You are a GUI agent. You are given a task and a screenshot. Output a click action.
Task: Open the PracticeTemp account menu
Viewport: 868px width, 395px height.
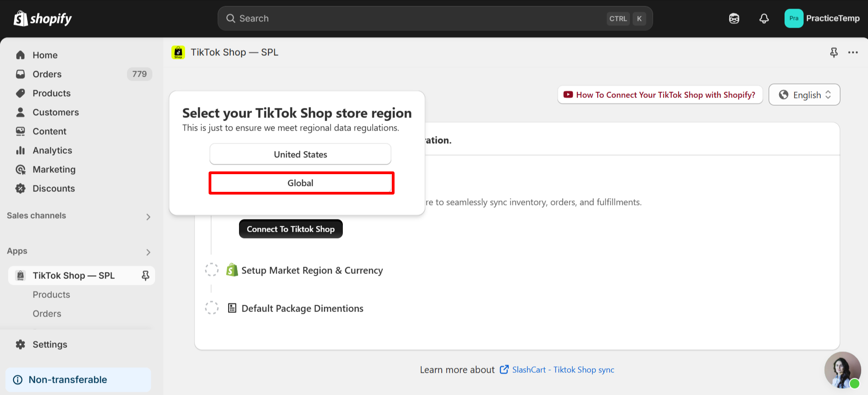point(822,19)
